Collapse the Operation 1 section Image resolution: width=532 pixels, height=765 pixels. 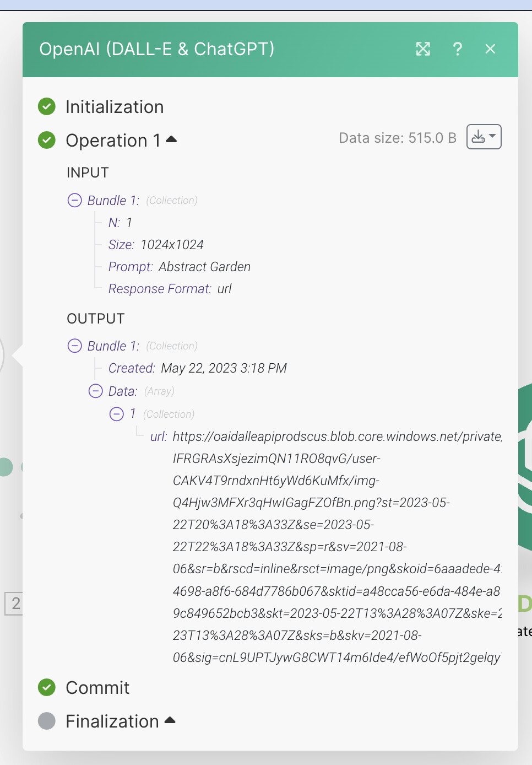(171, 139)
